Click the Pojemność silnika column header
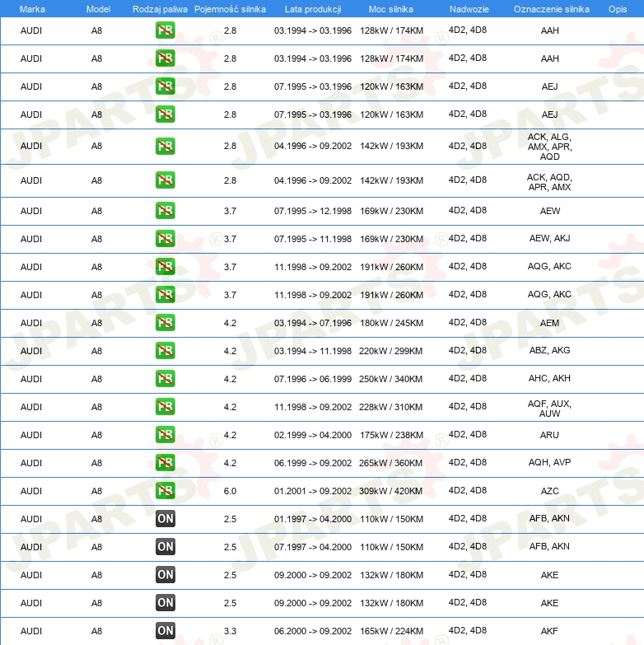644x645 pixels. (x=230, y=9)
